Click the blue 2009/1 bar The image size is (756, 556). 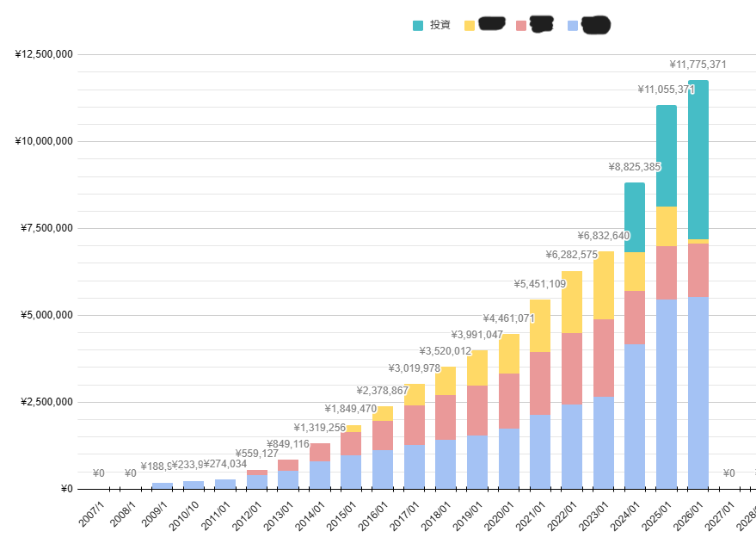point(162,485)
